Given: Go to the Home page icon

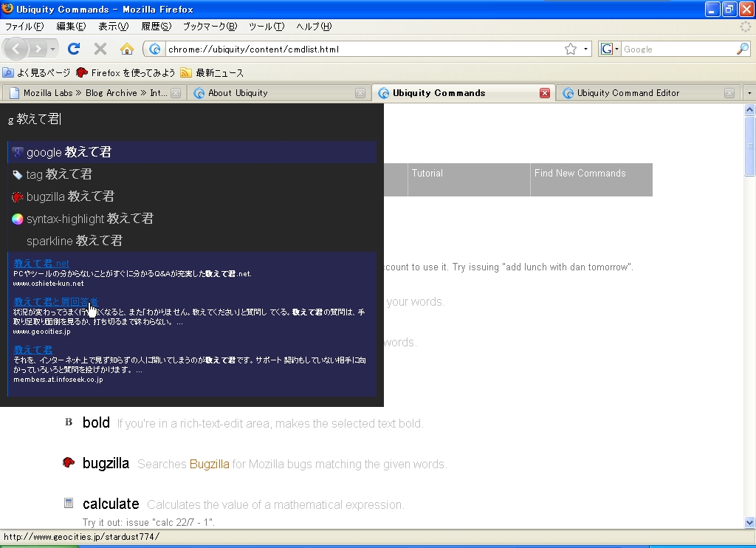Looking at the screenshot, I should tap(127, 49).
